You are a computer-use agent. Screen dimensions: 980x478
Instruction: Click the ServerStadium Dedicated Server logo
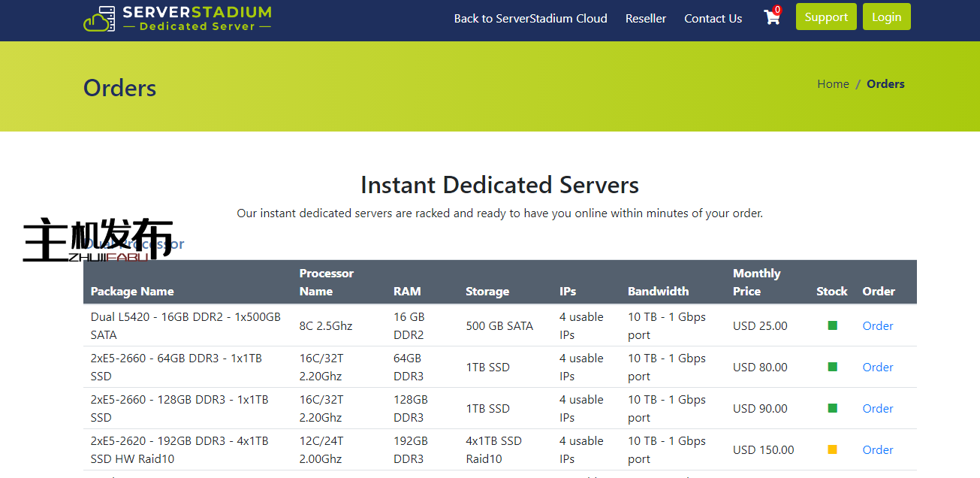[177, 19]
